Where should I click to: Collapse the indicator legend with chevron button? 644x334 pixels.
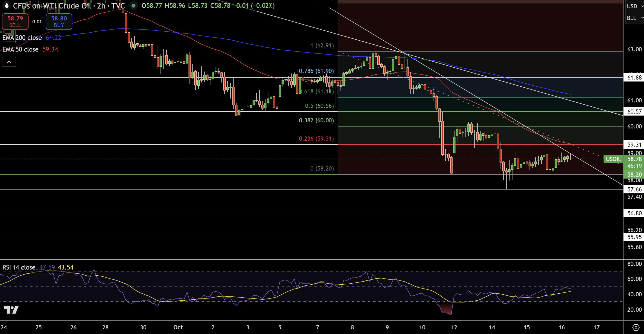click(x=9, y=62)
